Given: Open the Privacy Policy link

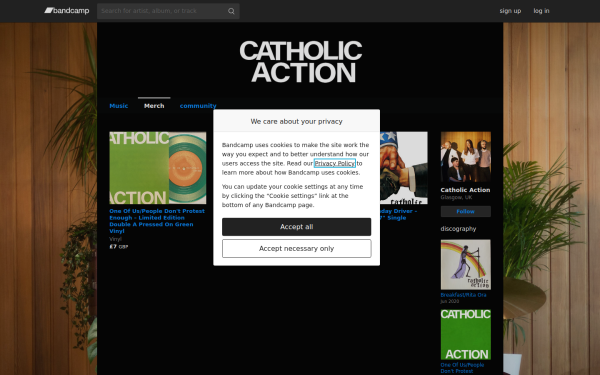Looking at the screenshot, I should click(335, 163).
